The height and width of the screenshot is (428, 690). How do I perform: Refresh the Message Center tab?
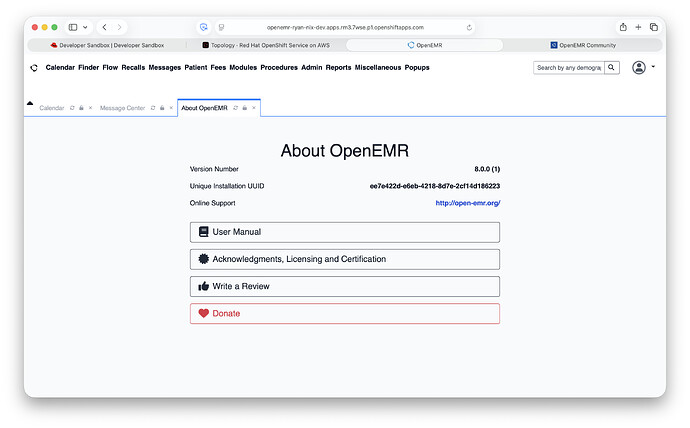click(153, 108)
